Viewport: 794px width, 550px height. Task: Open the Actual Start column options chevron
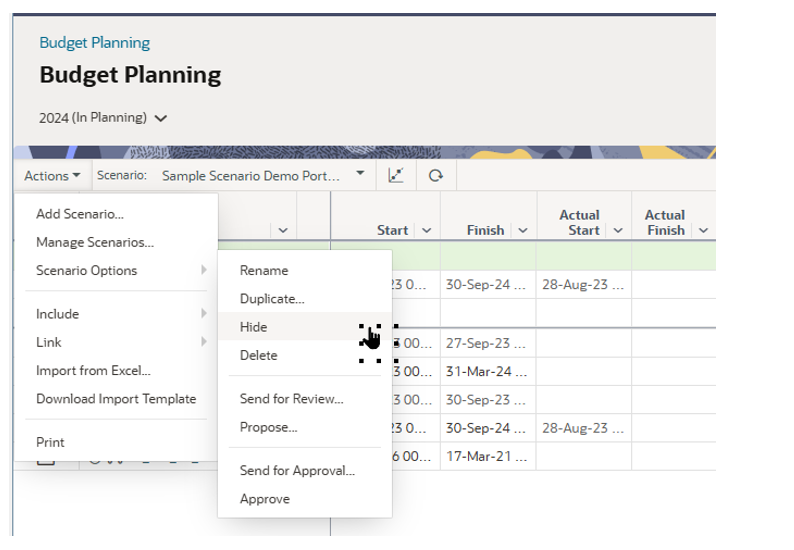[x=617, y=230]
